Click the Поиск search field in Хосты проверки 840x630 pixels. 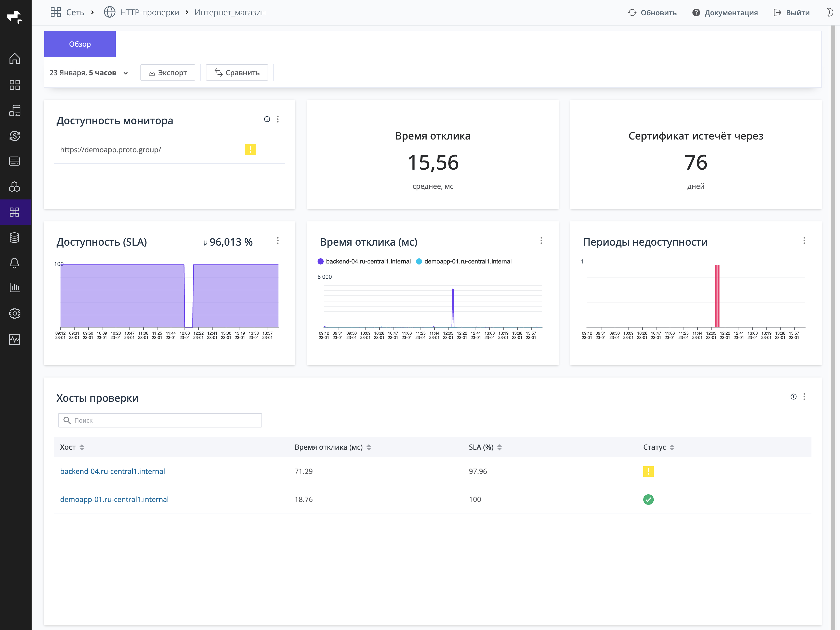click(160, 420)
